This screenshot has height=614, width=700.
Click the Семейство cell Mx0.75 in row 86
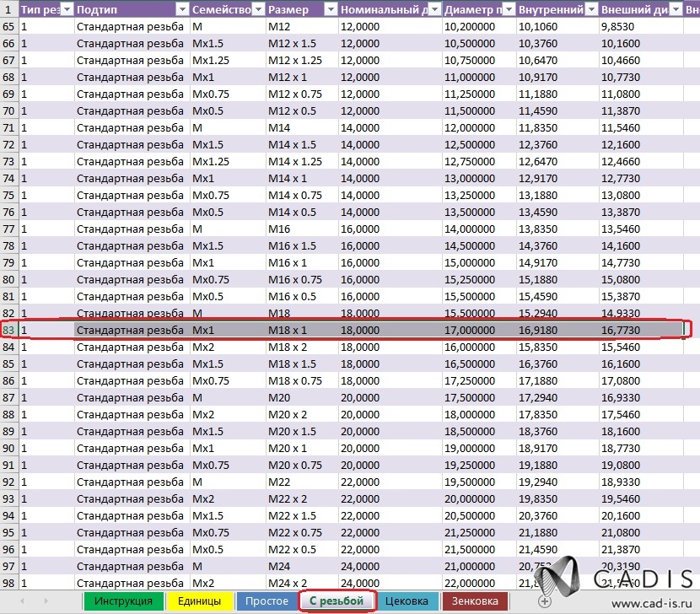228,381
